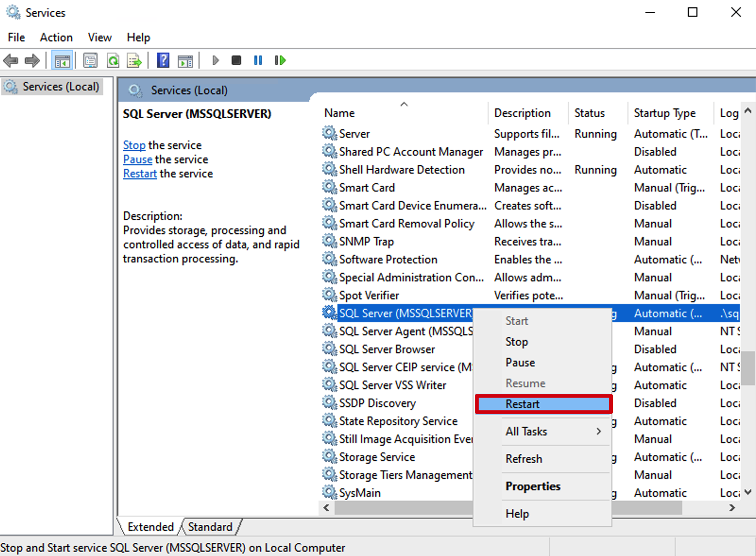Toggle the Show/Hide Action Pane icon
The width and height of the screenshot is (756, 556).
tap(185, 61)
